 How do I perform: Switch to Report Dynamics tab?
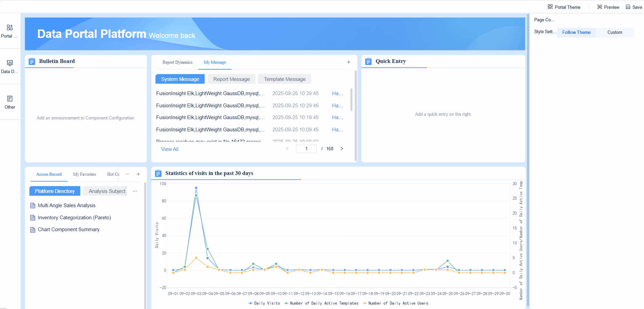[x=177, y=62]
